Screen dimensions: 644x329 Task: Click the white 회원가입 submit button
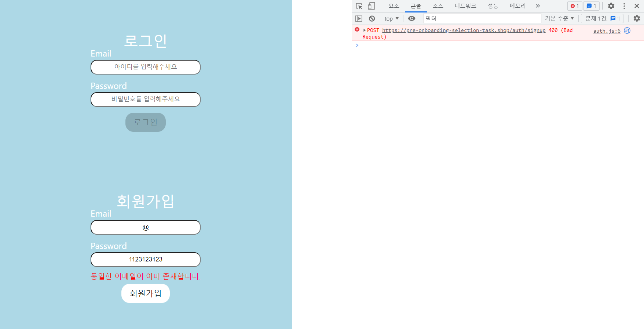tap(146, 293)
